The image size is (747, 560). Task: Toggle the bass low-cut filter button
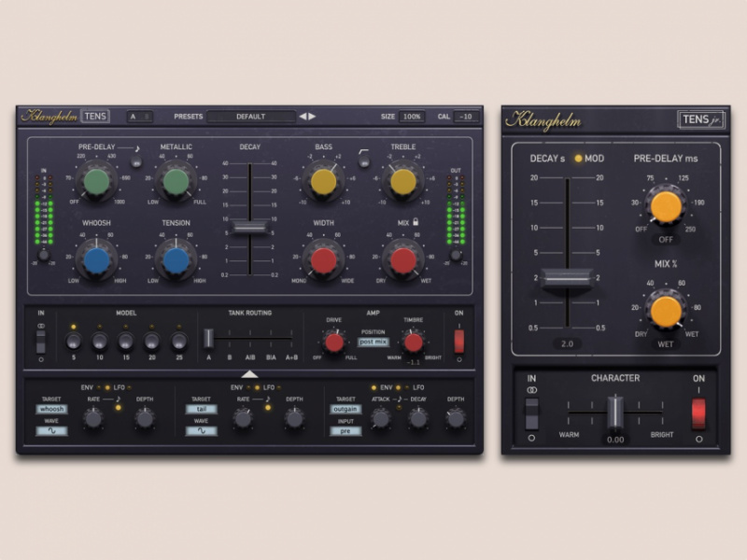(x=364, y=162)
